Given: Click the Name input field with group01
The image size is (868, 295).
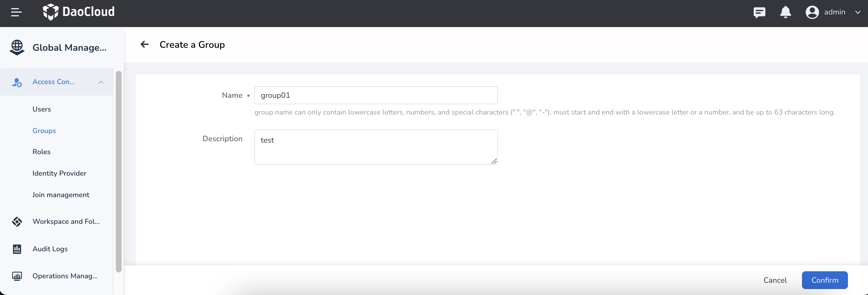Looking at the screenshot, I should pyautogui.click(x=376, y=95).
